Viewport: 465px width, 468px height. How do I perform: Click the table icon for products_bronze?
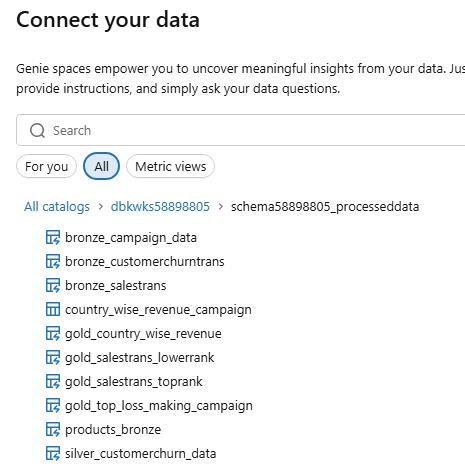tap(53, 429)
